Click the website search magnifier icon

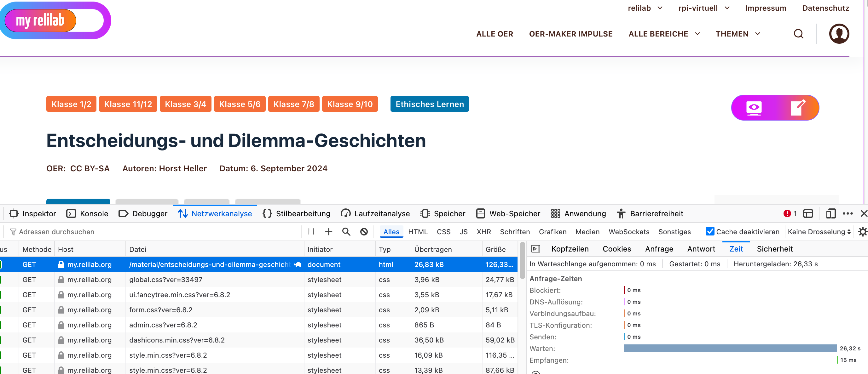tap(798, 34)
